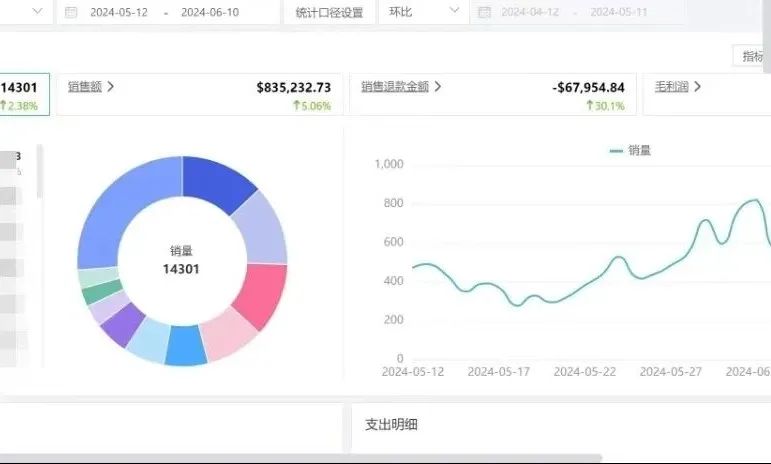Image resolution: width=771 pixels, height=464 pixels.
Task: Click the comparison range calendar icon
Action: point(484,12)
